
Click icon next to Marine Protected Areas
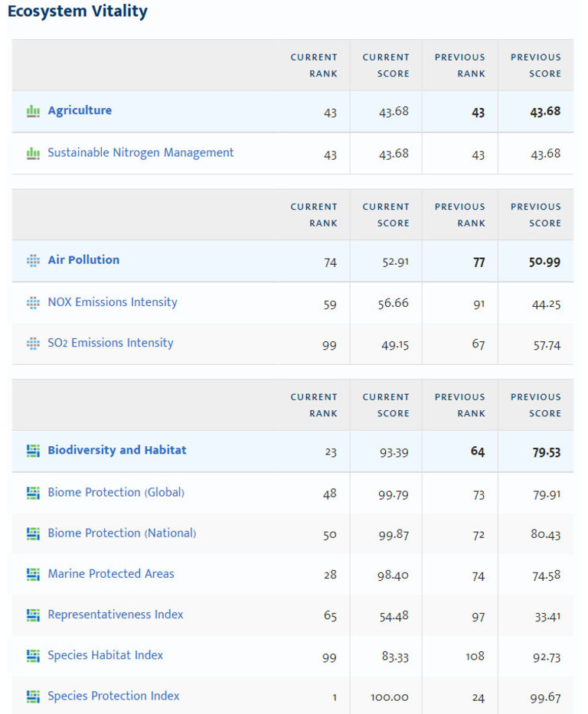pos(33,574)
